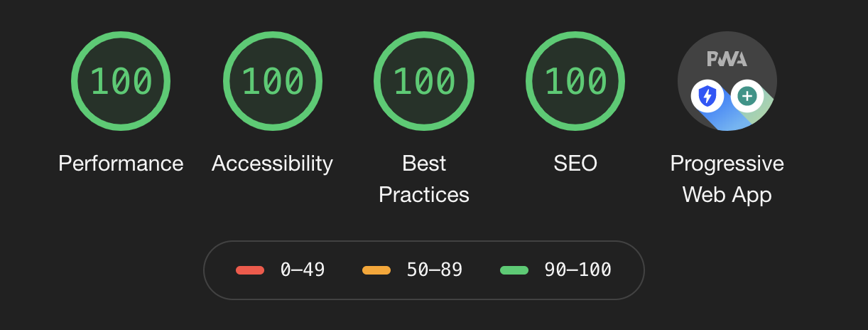Screen dimensions: 868x330
Task: Click the 0–49 score range text
Action: tap(303, 270)
